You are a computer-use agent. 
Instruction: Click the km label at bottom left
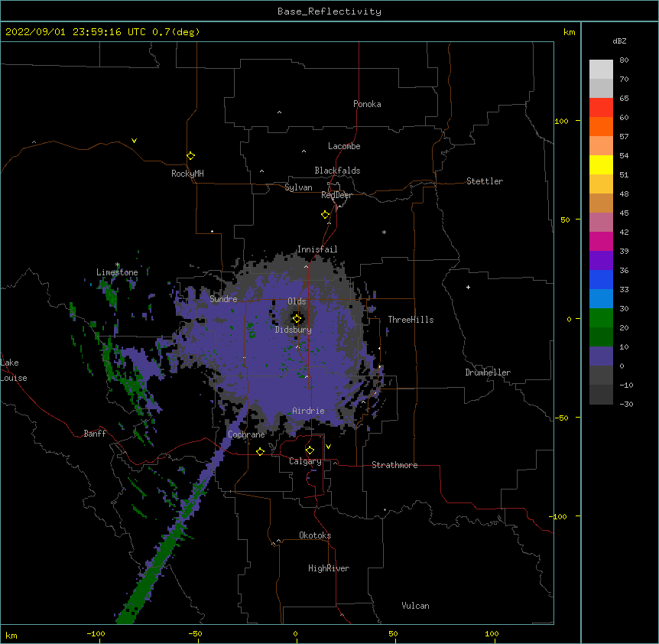click(11, 635)
